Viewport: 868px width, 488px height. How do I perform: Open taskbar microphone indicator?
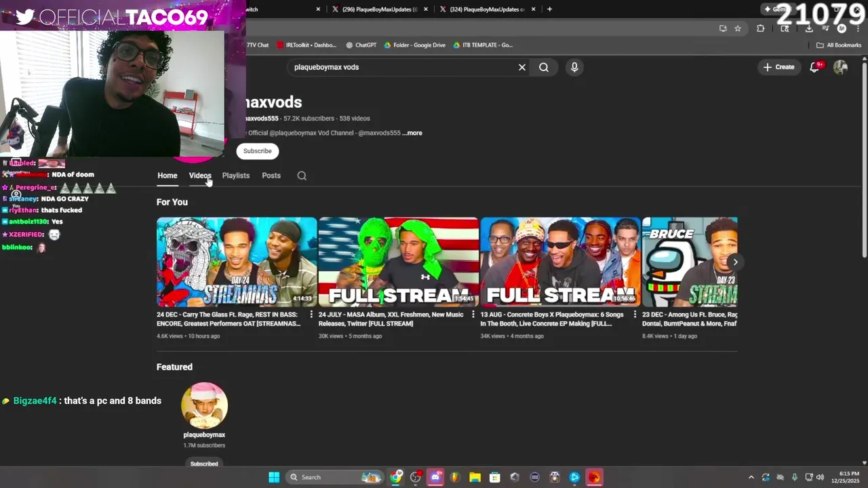click(794, 477)
